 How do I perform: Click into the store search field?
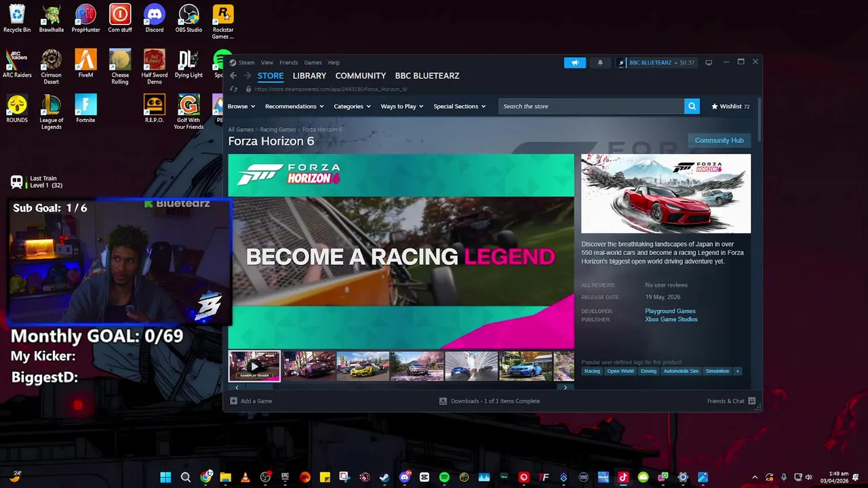click(x=591, y=106)
